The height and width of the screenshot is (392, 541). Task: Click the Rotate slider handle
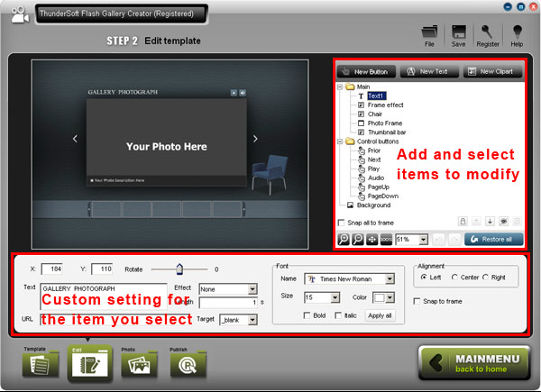(179, 268)
